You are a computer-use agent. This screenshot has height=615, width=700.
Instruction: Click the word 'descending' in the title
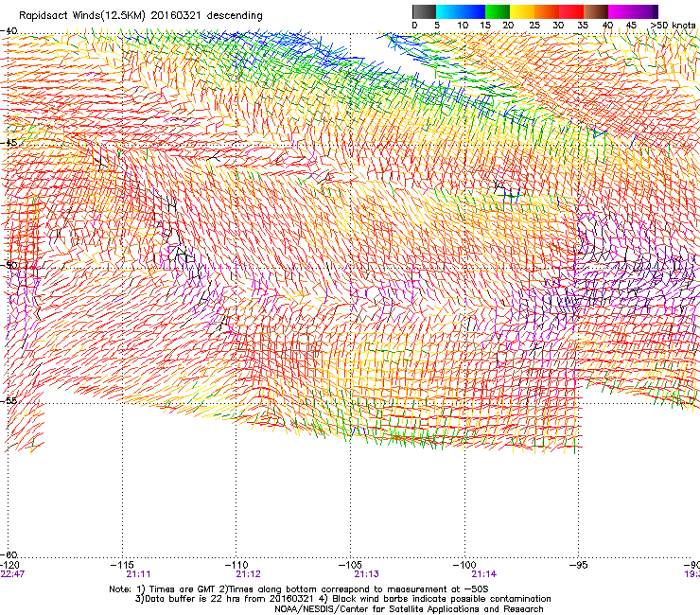coord(235,16)
